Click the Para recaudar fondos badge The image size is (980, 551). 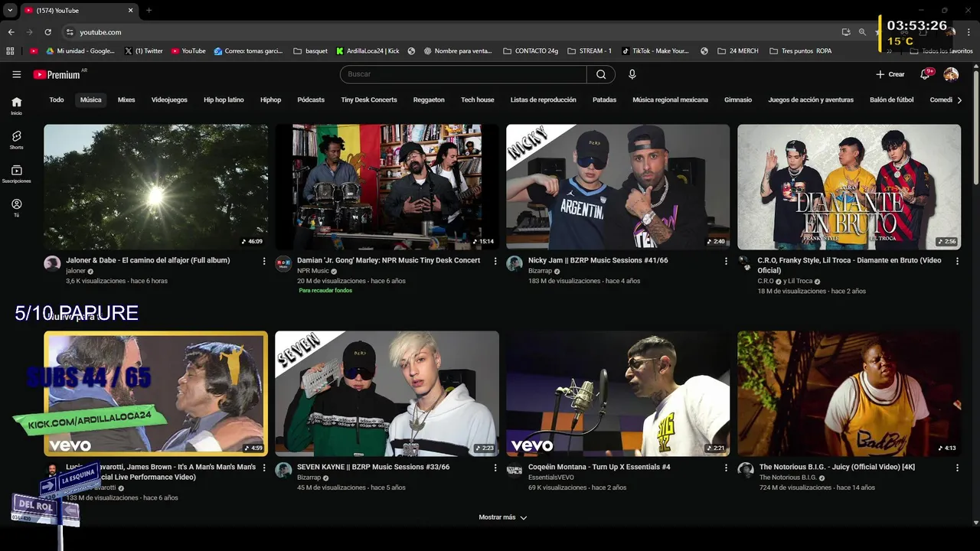(325, 291)
